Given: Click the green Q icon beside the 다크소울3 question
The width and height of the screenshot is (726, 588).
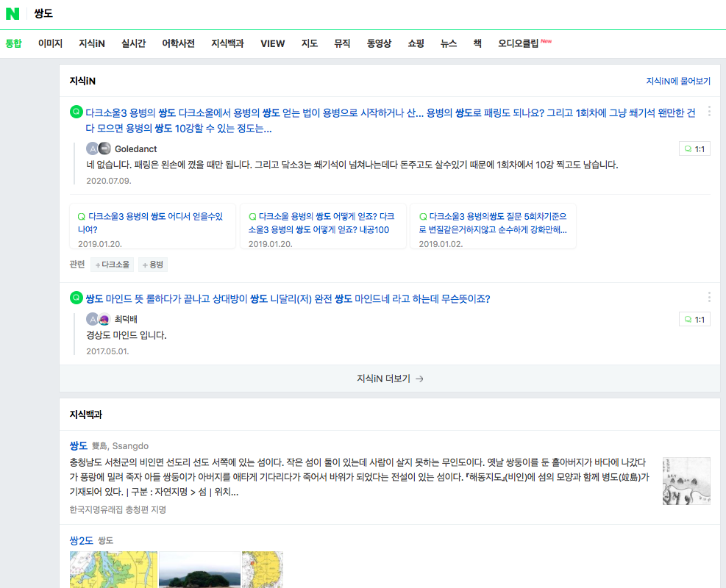Looking at the screenshot, I should 76,112.
